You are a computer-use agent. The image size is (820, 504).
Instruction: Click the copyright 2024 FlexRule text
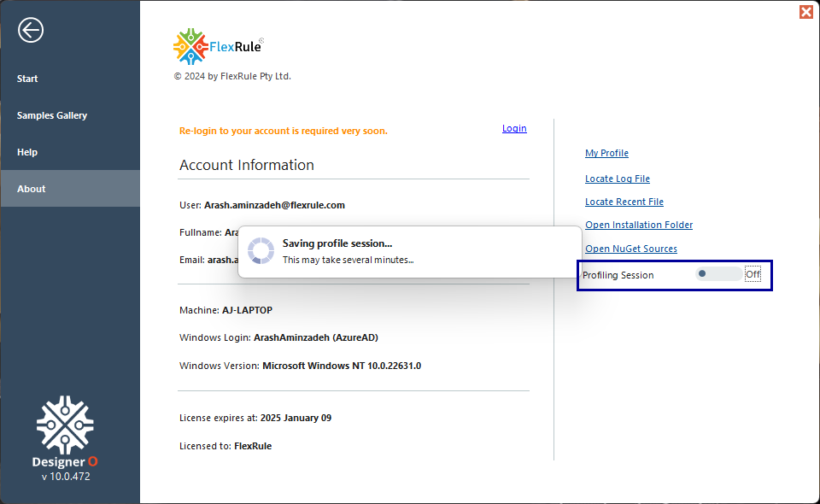[232, 76]
